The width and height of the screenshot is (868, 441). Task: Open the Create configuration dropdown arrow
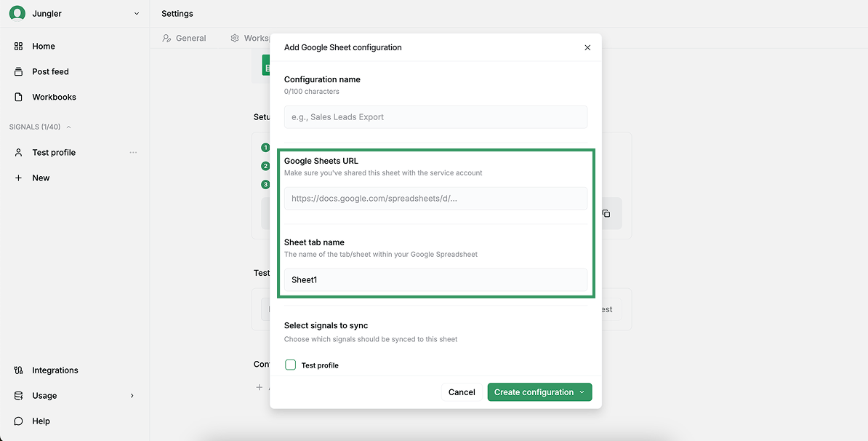click(x=582, y=392)
